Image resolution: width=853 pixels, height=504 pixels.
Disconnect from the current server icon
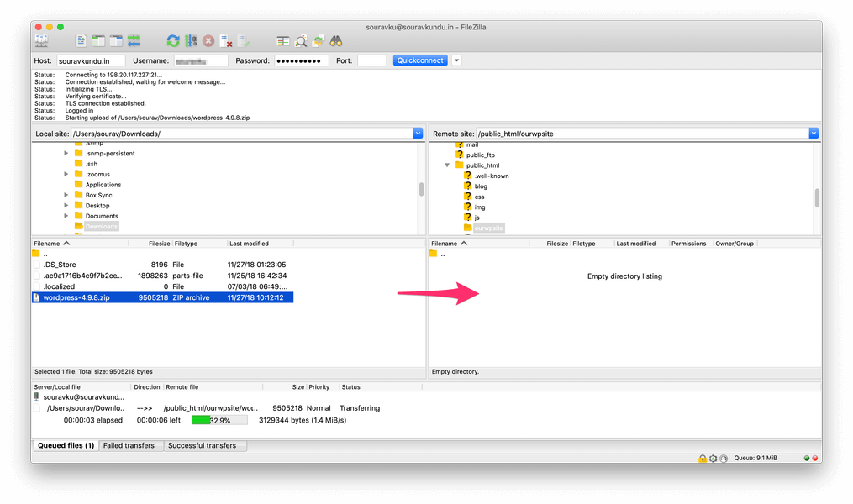[x=226, y=41]
